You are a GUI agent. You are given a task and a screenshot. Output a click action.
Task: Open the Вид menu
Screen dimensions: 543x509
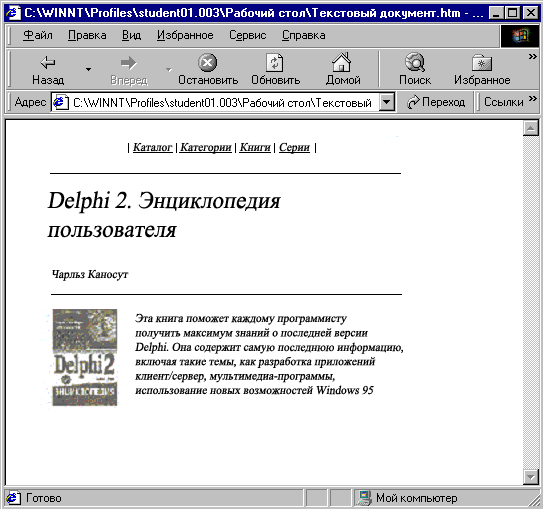(132, 35)
